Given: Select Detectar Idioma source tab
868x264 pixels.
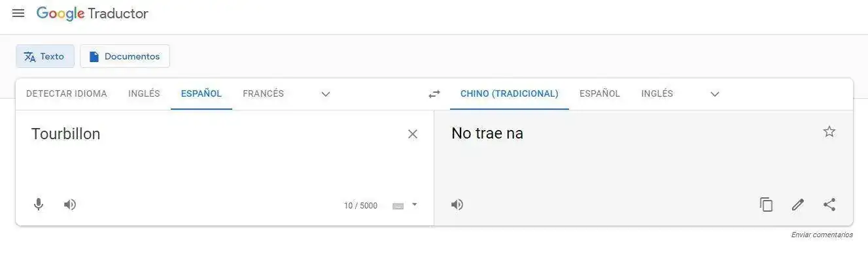Looking at the screenshot, I should coord(67,93).
